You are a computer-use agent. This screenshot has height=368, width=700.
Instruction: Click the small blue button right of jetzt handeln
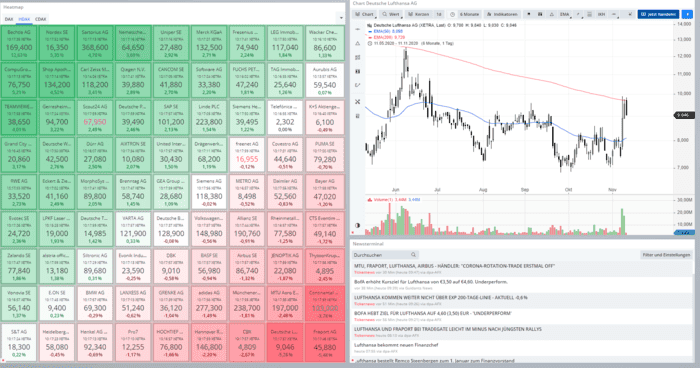pos(688,14)
